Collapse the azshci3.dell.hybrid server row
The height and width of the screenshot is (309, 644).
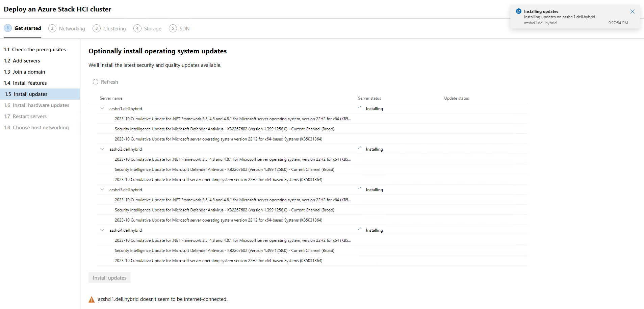[102, 190]
